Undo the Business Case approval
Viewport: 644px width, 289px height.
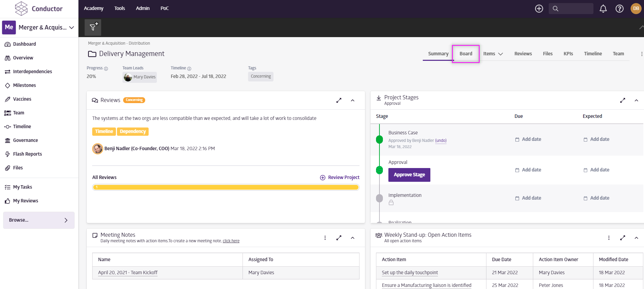coord(441,141)
